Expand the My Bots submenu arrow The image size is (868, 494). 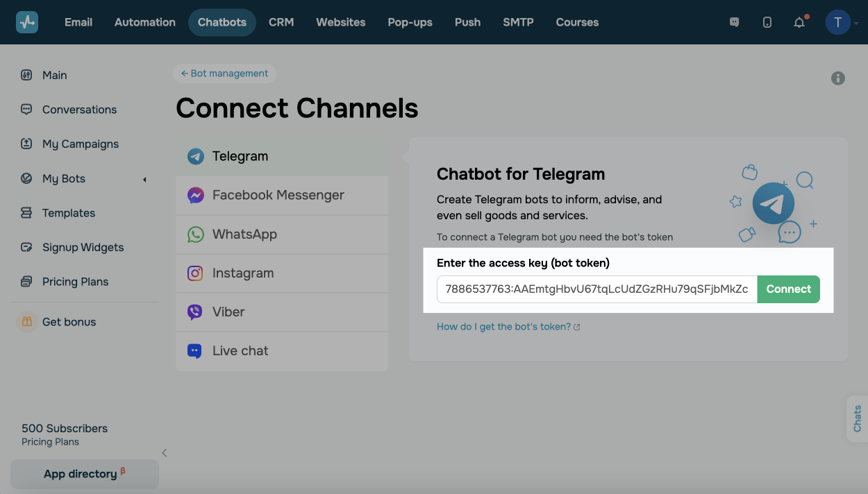point(144,179)
